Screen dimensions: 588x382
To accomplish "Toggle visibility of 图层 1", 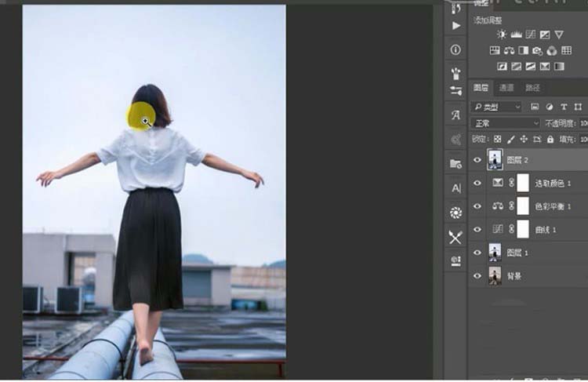I will click(477, 253).
